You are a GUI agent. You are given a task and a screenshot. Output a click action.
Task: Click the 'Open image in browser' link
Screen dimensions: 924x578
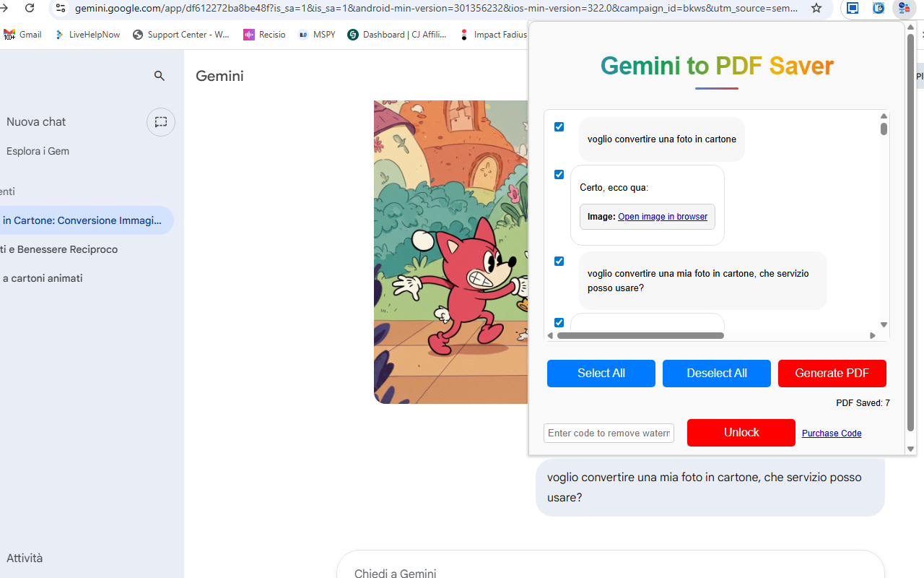click(662, 216)
